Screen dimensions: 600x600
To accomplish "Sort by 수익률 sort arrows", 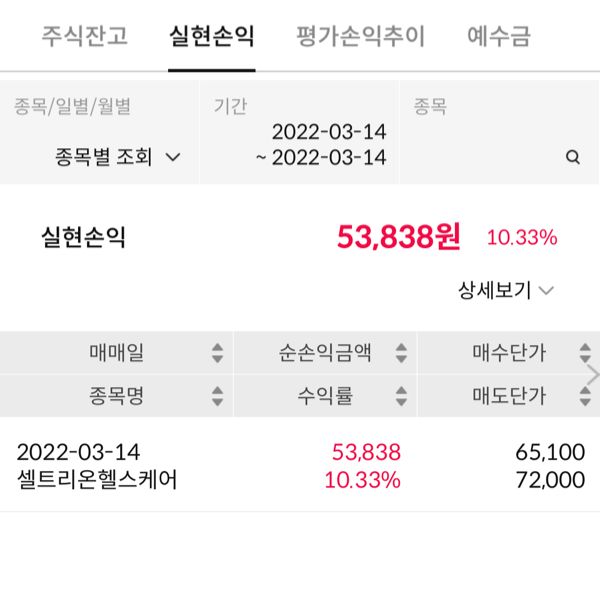I will pyautogui.click(x=401, y=396).
